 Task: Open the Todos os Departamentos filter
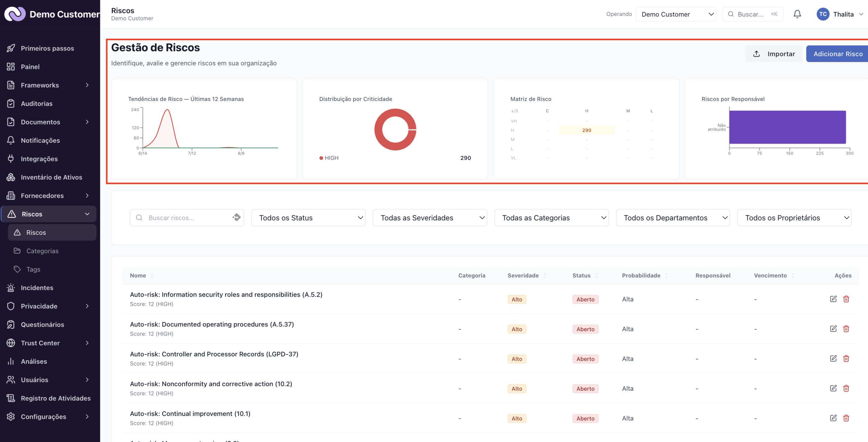click(673, 218)
